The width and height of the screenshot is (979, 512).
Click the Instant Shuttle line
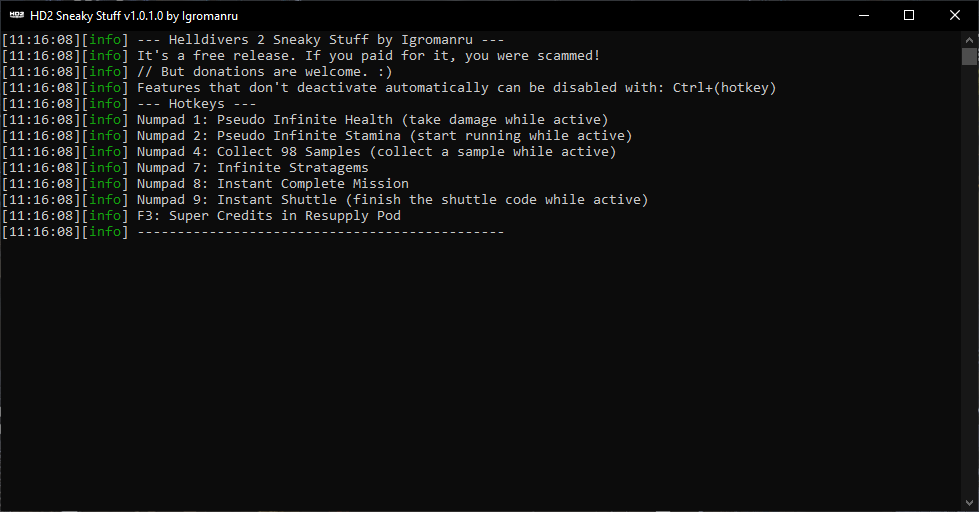pyautogui.click(x=325, y=200)
